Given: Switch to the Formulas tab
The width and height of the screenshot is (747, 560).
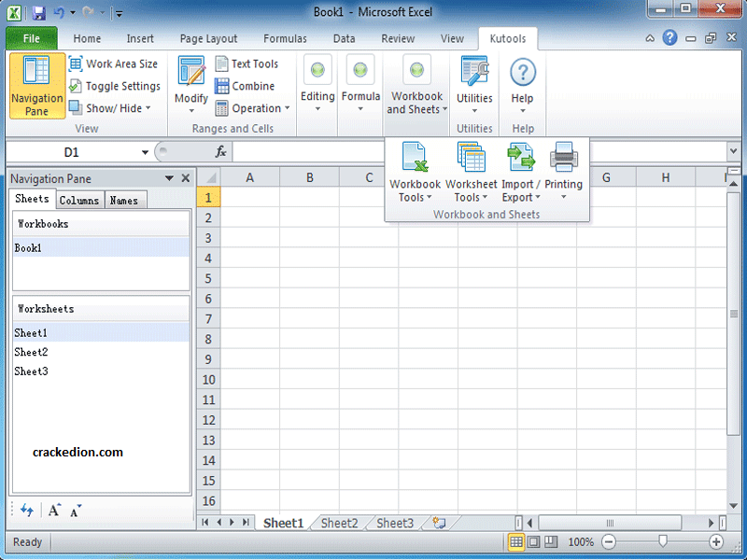Looking at the screenshot, I should click(x=285, y=38).
